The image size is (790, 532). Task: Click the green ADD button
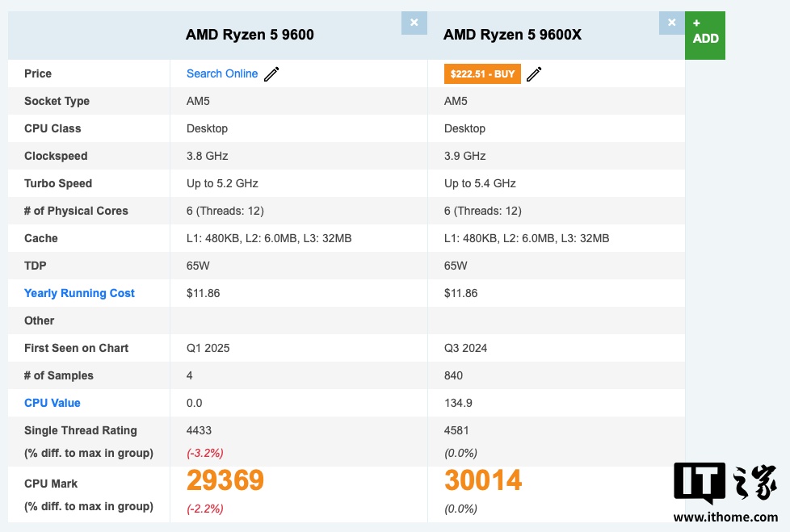[x=705, y=36]
